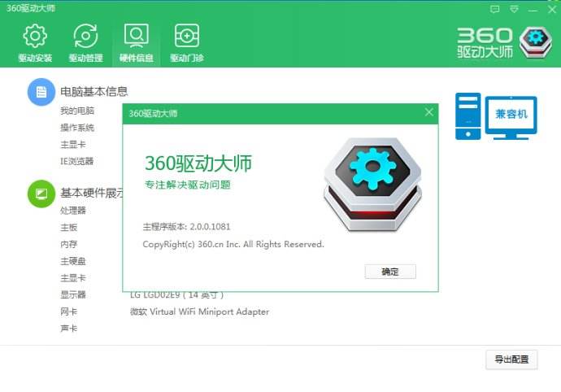Image resolution: width=561 pixels, height=392 pixels.
Task: Select the 主显卡 label under 基本硬件展示
Action: pos(73,278)
